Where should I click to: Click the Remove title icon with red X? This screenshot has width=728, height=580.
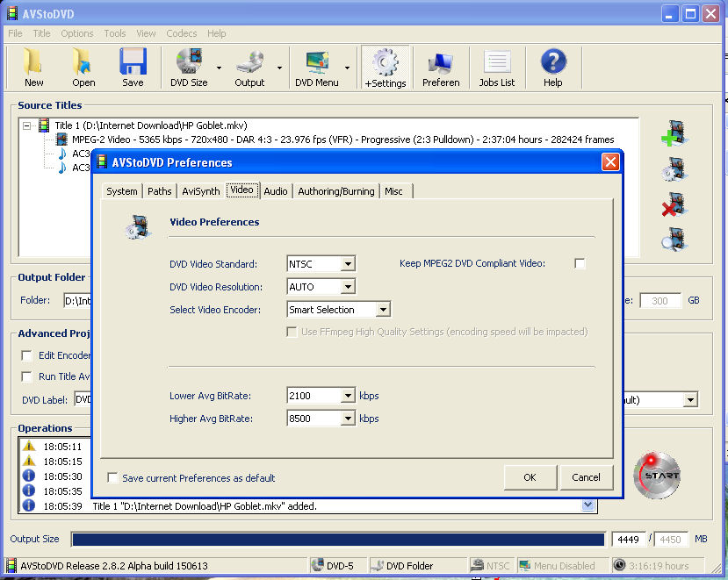click(x=674, y=204)
